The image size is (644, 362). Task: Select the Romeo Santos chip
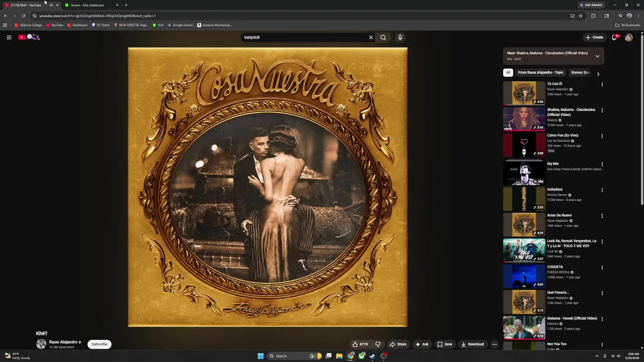581,72
